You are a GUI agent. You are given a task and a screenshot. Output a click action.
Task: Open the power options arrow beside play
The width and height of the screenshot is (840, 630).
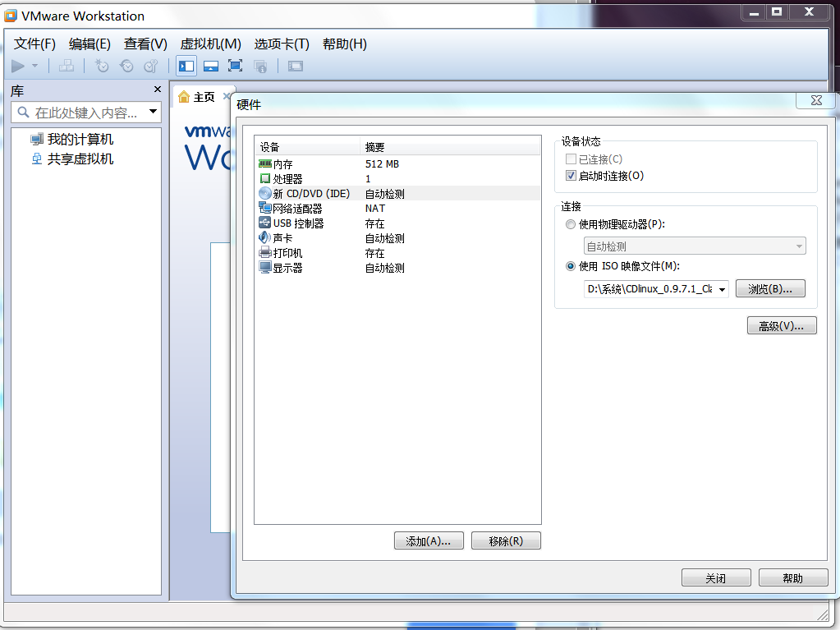pos(35,66)
